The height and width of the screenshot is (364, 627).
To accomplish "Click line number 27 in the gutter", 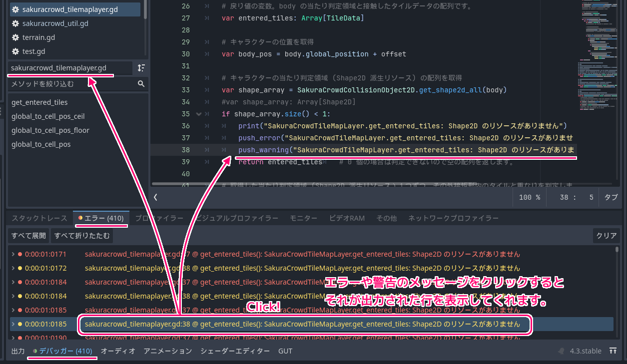I will pos(185,18).
